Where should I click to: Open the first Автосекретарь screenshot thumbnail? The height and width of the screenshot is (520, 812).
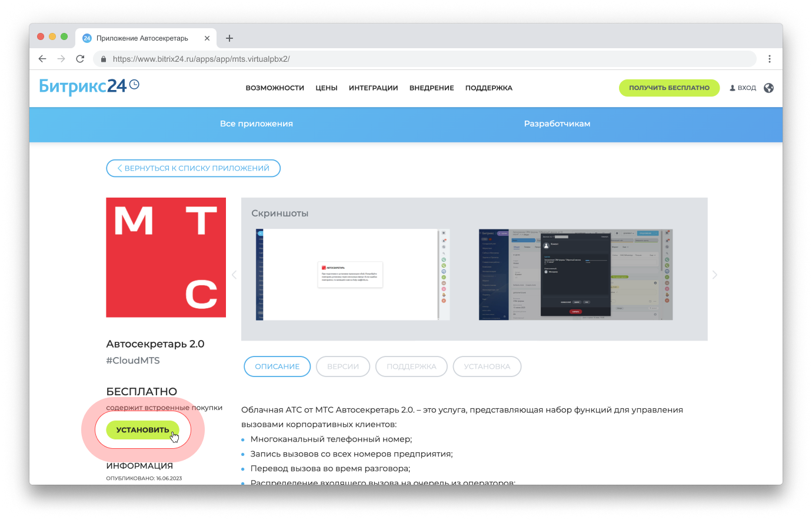pos(353,275)
